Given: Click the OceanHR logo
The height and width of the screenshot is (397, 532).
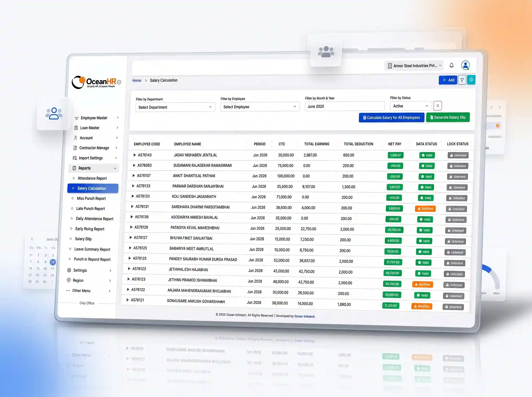Looking at the screenshot, I should (94, 82).
